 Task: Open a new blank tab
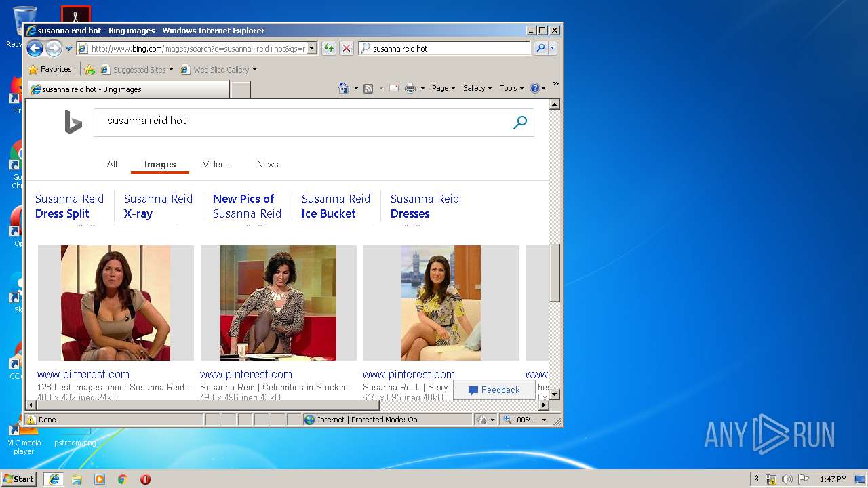[240, 89]
